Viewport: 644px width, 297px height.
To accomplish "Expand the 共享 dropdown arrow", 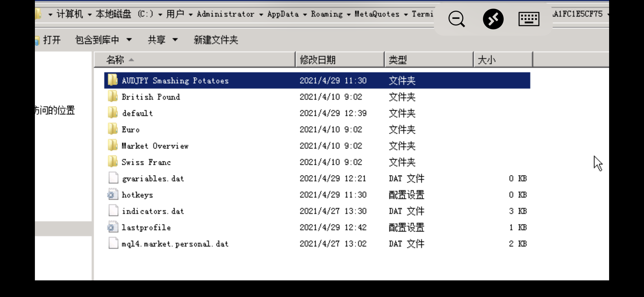I will 175,40.
